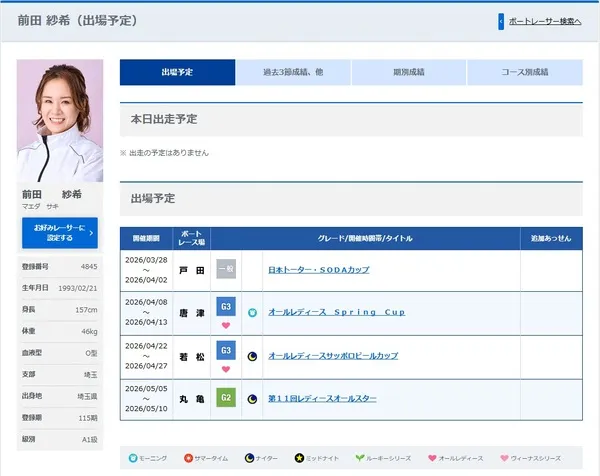Click the blue back-arrow icon beside ボートレーサー検索へ
The image size is (600, 476).
tap(501, 21)
